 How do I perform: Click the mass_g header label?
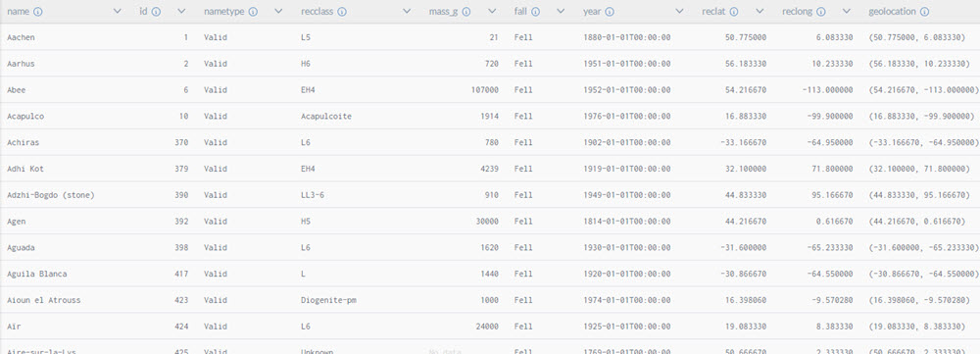click(444, 12)
